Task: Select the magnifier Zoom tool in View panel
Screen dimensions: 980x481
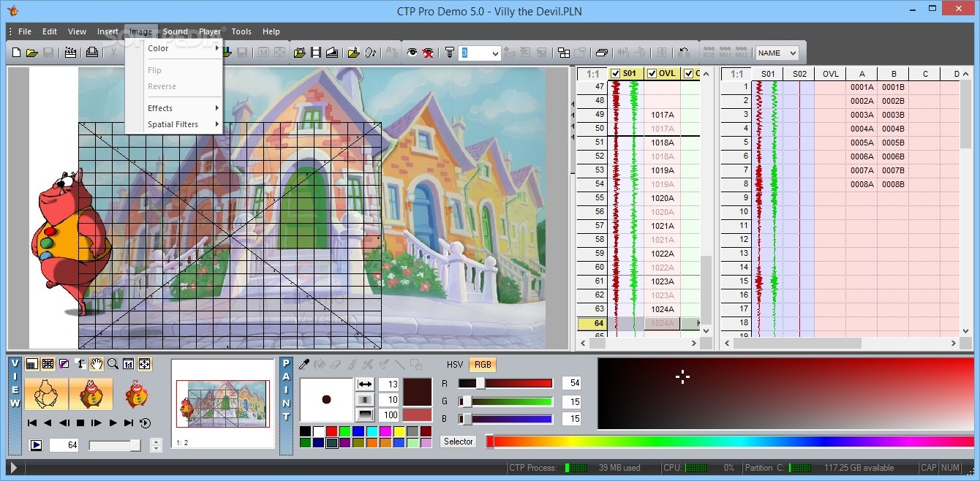Action: point(113,363)
